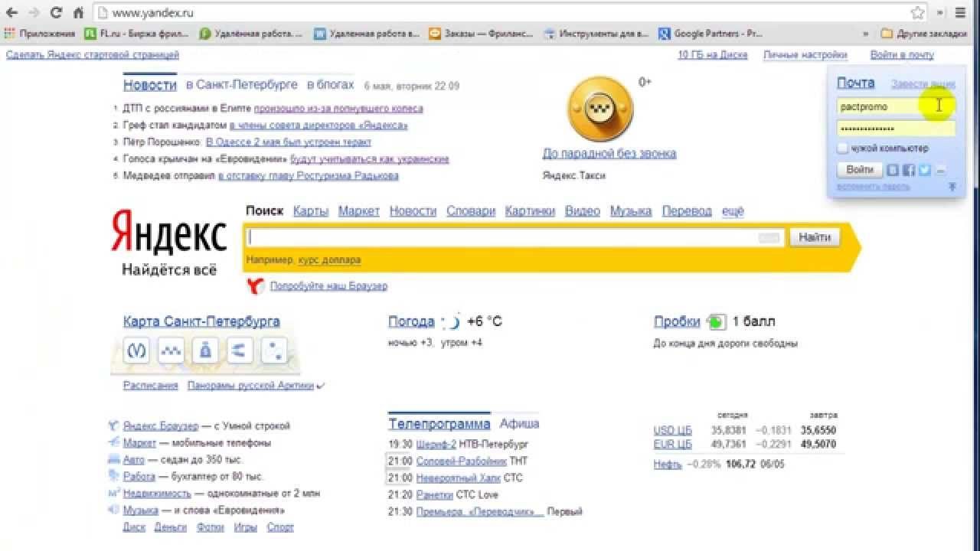Image resolution: width=980 pixels, height=551 pixels.
Task: Sign in with the Facebook icon
Action: coord(909,170)
